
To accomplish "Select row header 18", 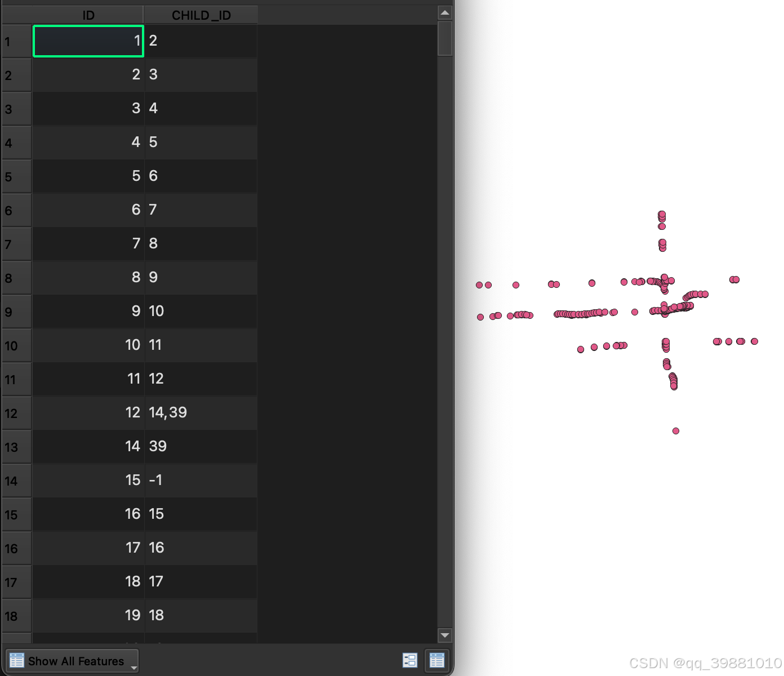I will tap(17, 616).
